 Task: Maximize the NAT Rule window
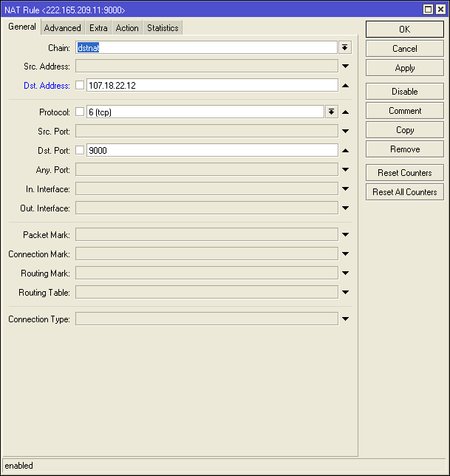pos(428,10)
